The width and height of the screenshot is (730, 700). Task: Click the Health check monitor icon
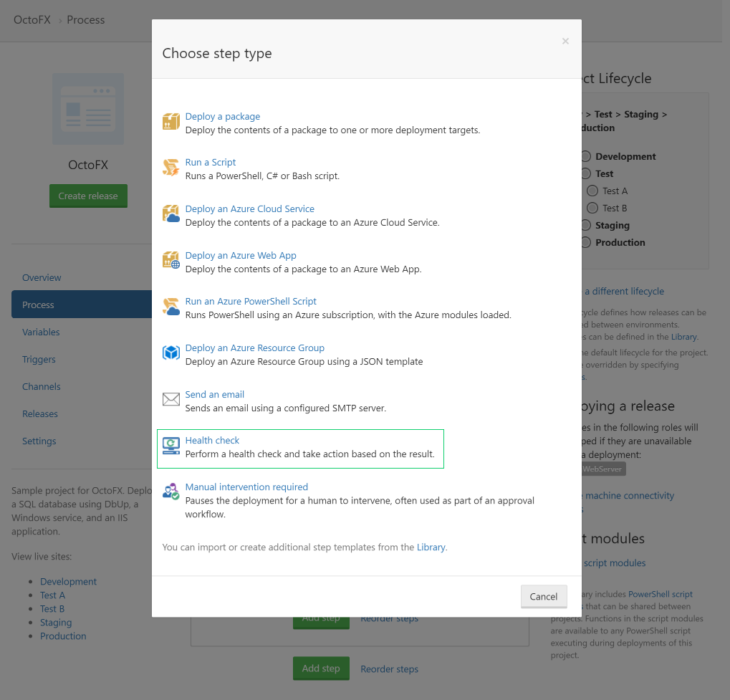[x=171, y=445]
